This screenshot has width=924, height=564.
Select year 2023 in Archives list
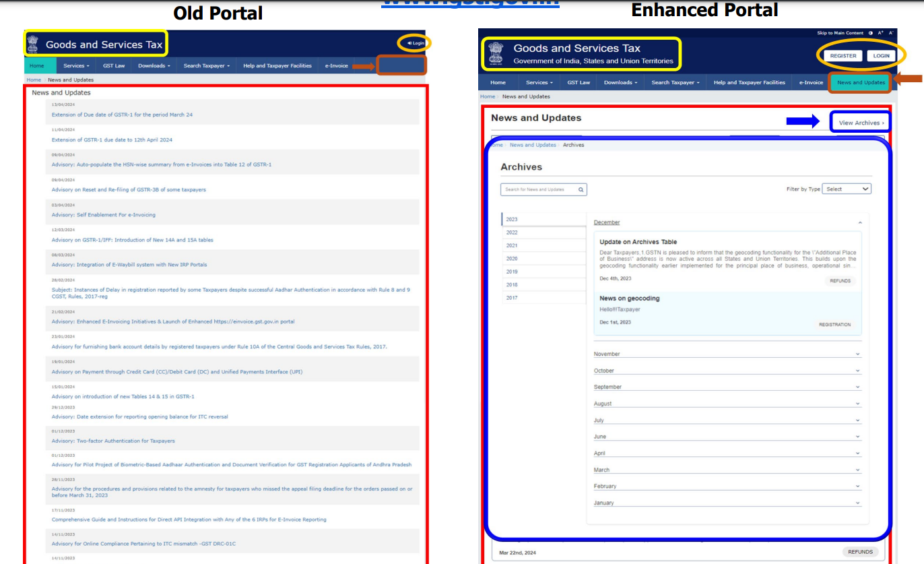tap(544, 220)
